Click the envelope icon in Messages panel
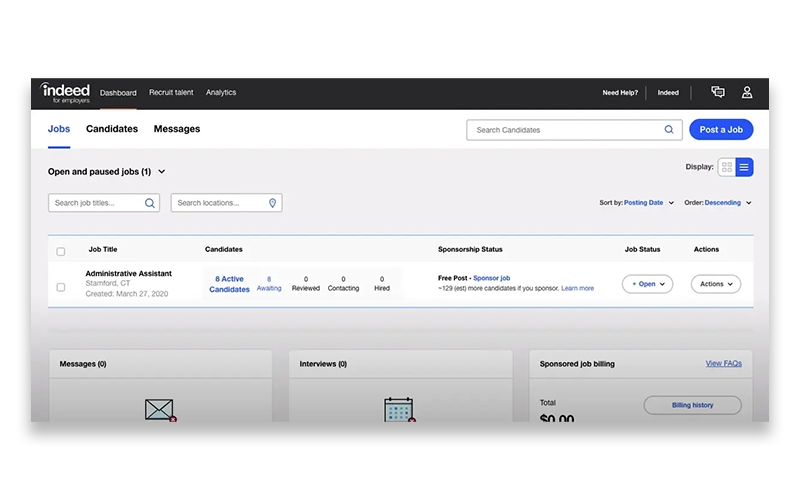The width and height of the screenshot is (800, 500). tap(159, 409)
